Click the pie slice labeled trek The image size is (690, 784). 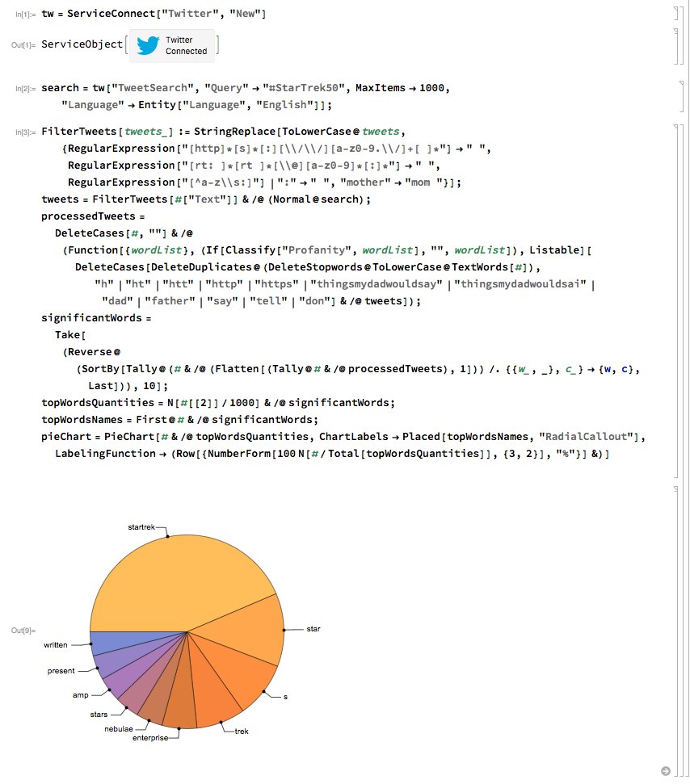(x=210, y=695)
